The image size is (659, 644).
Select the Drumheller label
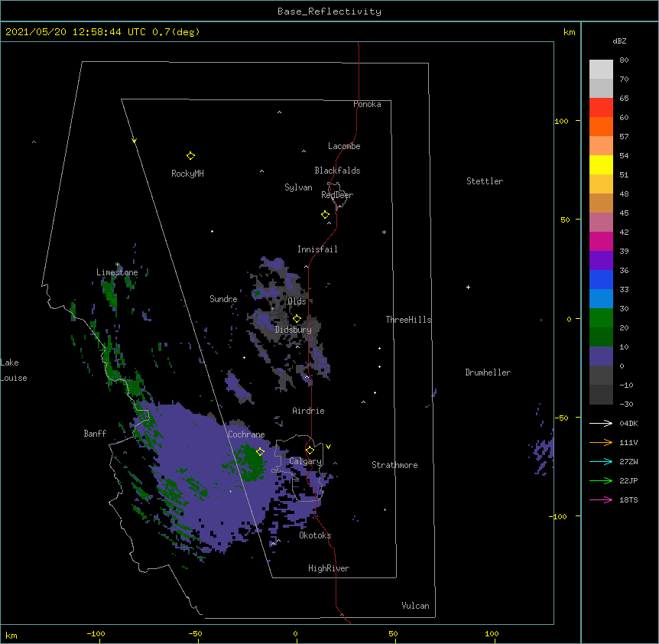(488, 372)
